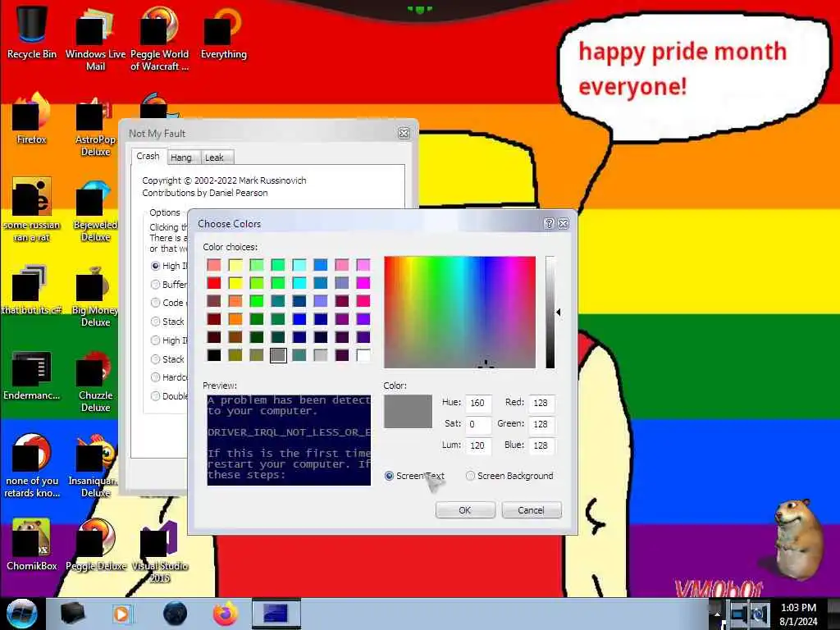The width and height of the screenshot is (840, 630).
Task: Select the first High I... crash option
Action: (155, 266)
